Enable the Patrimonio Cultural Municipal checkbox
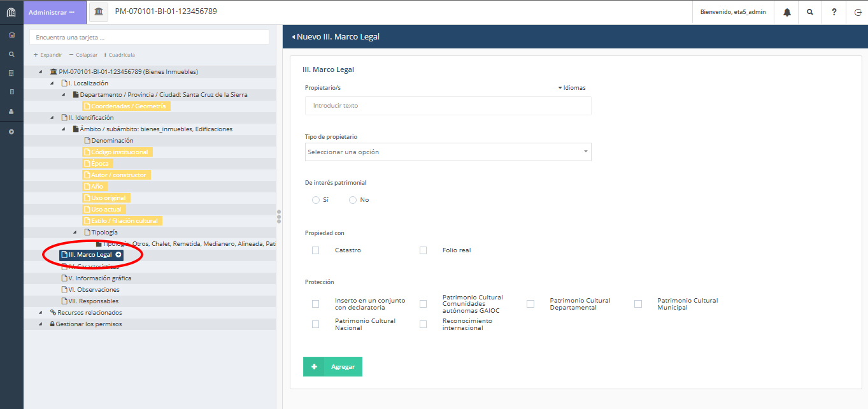The width and height of the screenshot is (868, 409). [638, 304]
